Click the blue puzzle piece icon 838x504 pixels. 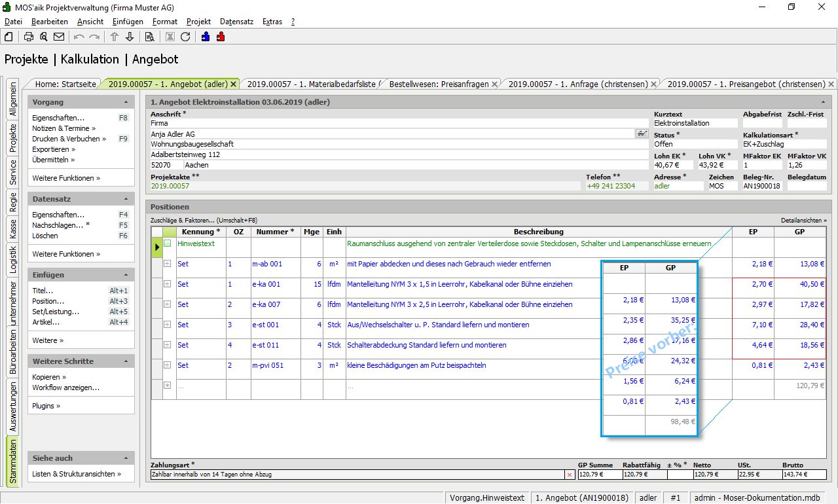click(x=206, y=37)
